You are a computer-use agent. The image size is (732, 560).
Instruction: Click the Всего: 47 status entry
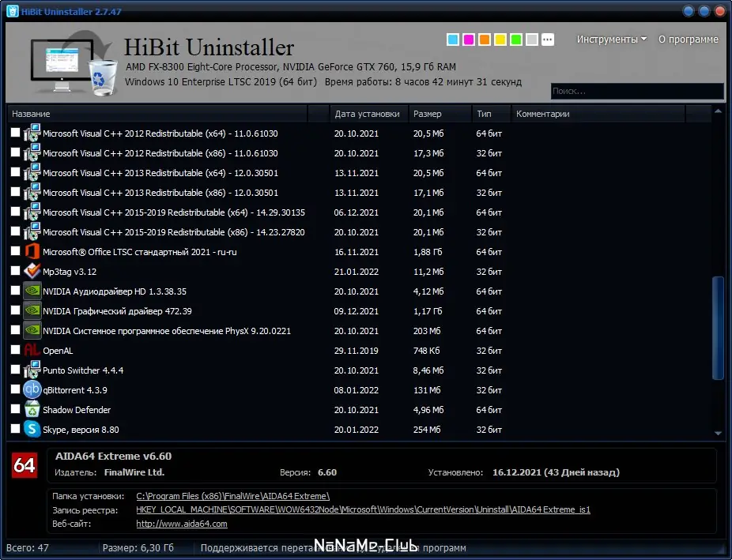click(28, 548)
